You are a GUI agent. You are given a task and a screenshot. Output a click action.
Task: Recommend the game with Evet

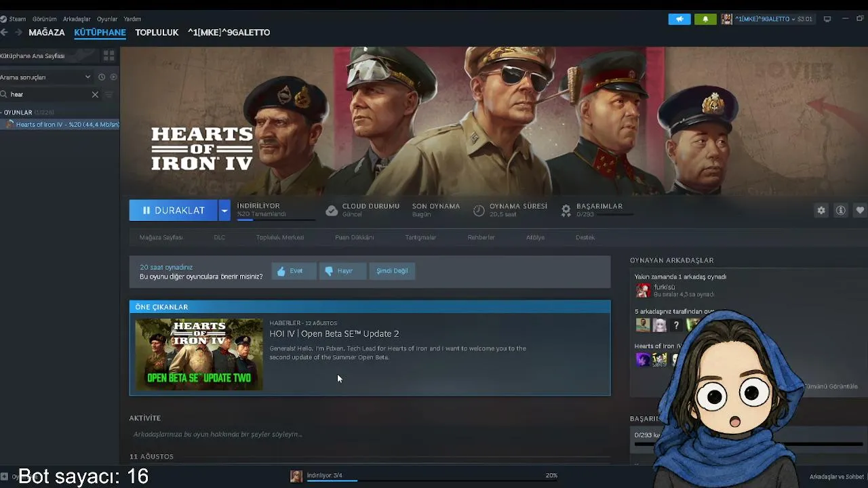pyautogui.click(x=294, y=271)
